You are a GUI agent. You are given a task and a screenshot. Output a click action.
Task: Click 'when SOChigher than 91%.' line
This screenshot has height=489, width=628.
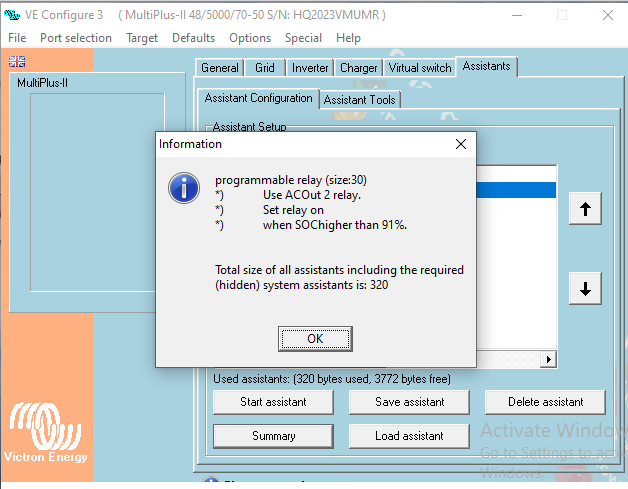coord(334,225)
